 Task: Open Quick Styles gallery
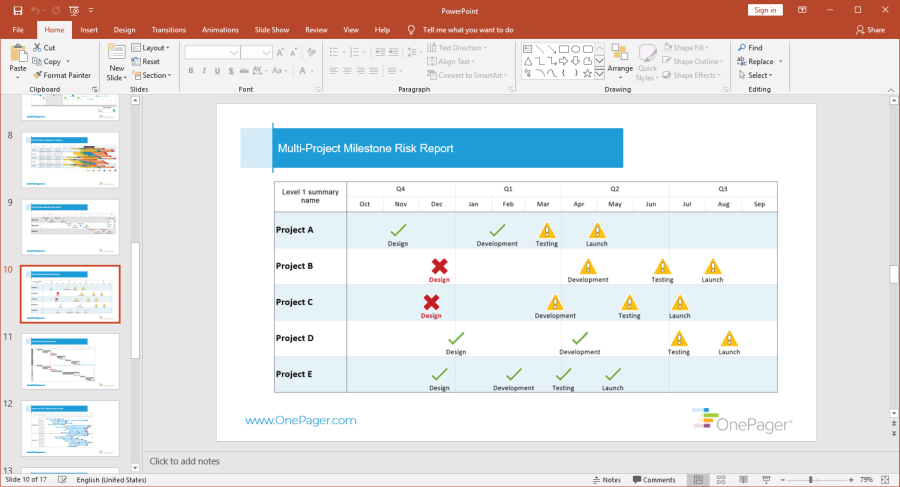[647, 63]
